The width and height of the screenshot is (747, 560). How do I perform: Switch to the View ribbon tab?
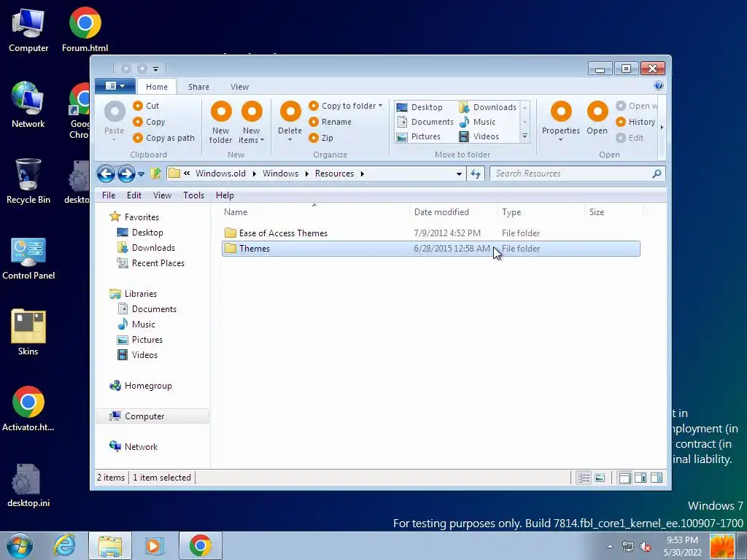[x=239, y=87]
